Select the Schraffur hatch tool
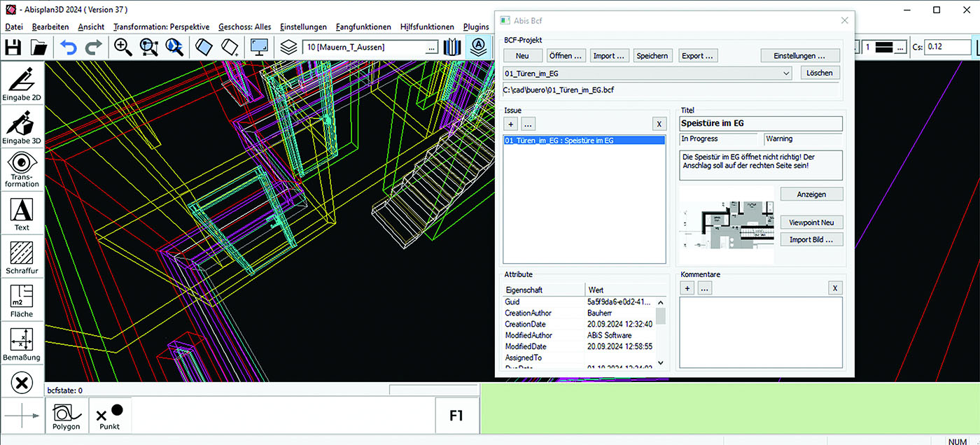The height and width of the screenshot is (445, 980). coord(22,257)
